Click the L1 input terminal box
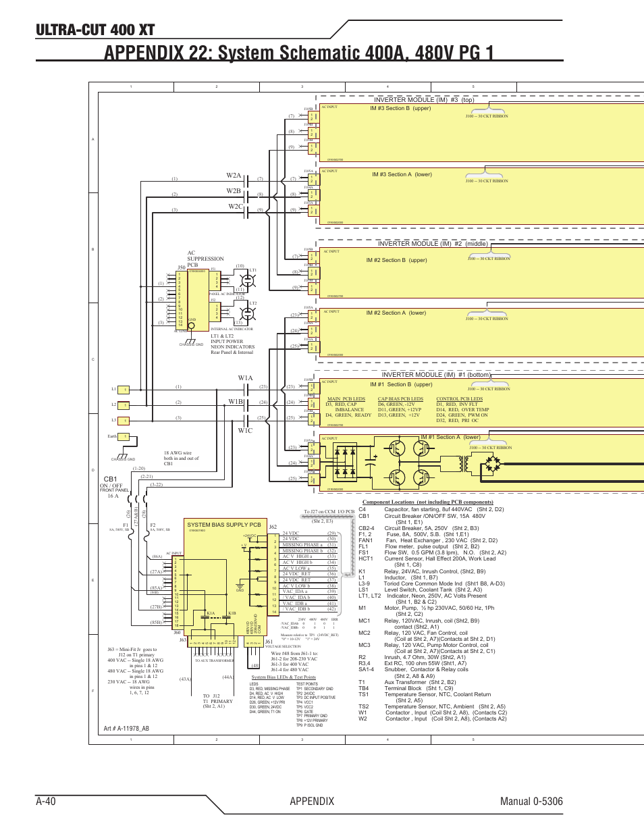 pyautogui.click(x=124, y=390)
